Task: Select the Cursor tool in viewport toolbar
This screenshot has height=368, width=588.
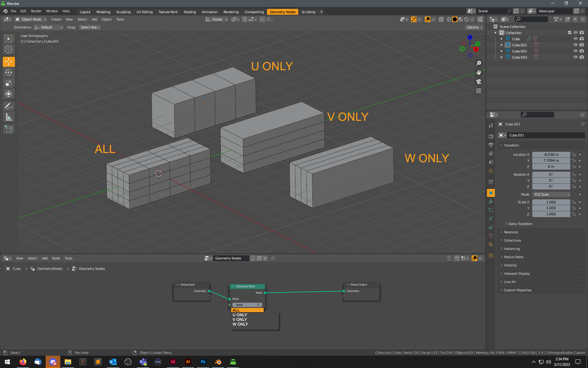Action: [x=9, y=49]
